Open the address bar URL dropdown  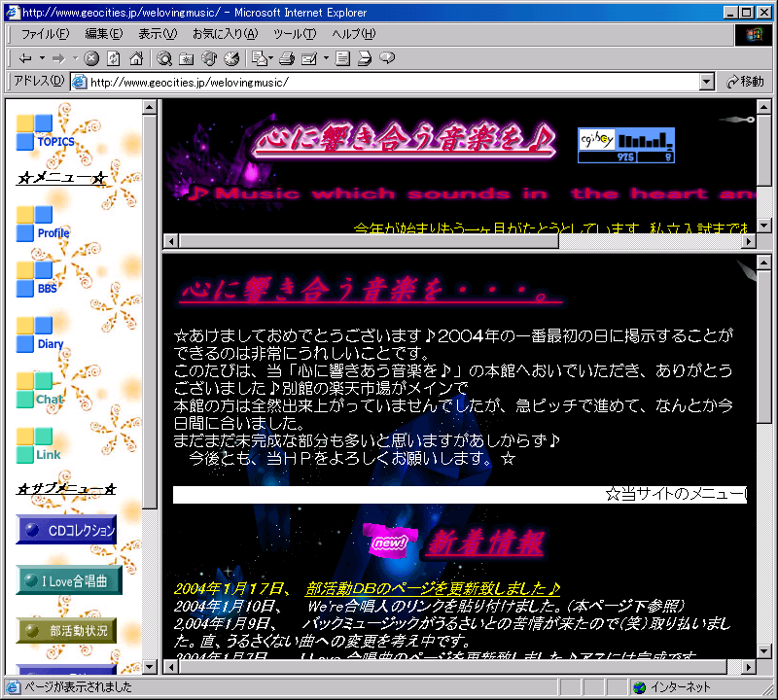(707, 82)
